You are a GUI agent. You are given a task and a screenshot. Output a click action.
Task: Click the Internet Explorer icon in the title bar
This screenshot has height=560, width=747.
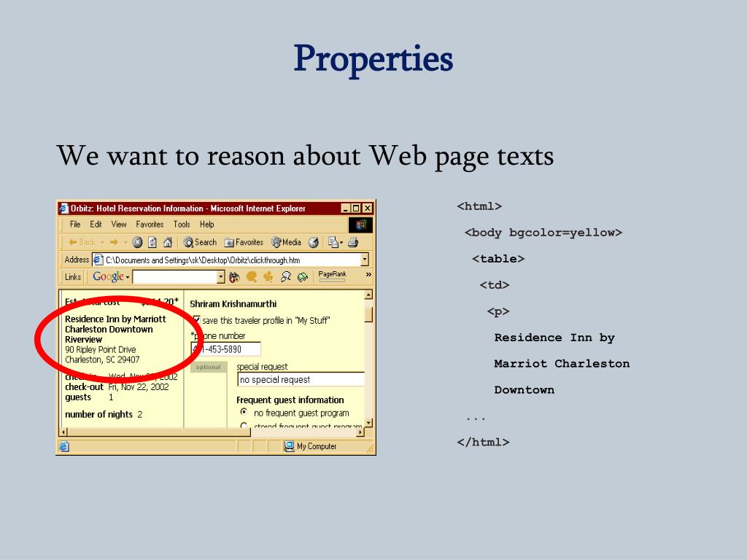coord(64,209)
